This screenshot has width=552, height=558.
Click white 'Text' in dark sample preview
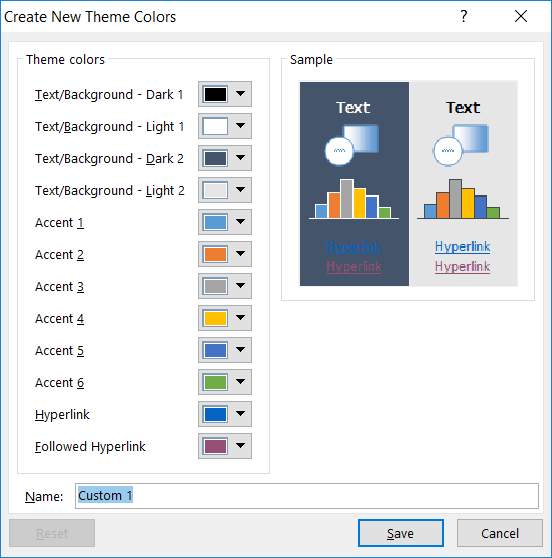(353, 107)
